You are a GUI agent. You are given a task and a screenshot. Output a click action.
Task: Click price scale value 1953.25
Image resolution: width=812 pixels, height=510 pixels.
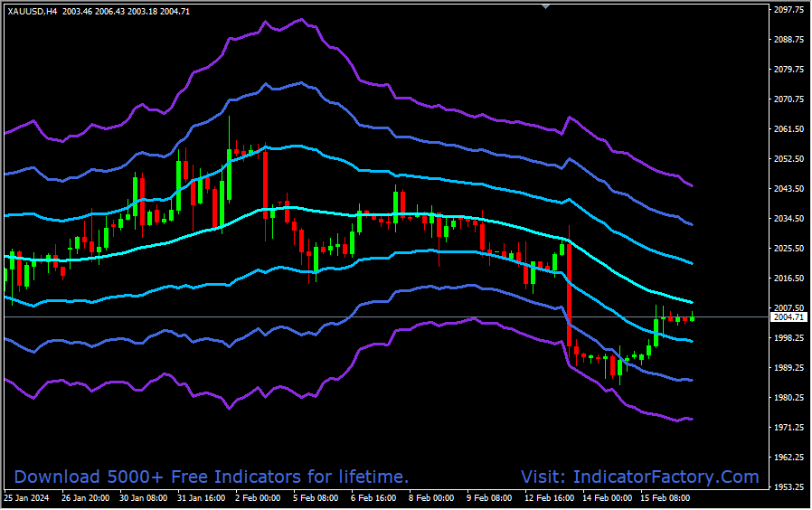pyautogui.click(x=788, y=487)
